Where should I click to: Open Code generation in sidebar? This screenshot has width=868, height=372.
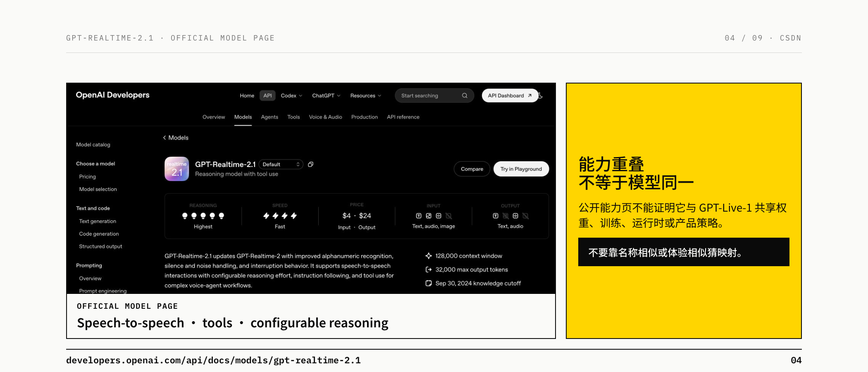(x=99, y=234)
